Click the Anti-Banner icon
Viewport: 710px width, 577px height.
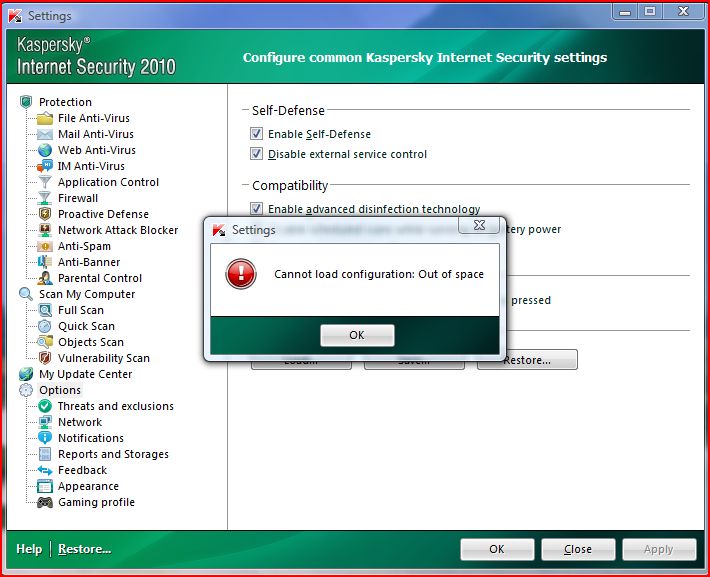(x=45, y=262)
